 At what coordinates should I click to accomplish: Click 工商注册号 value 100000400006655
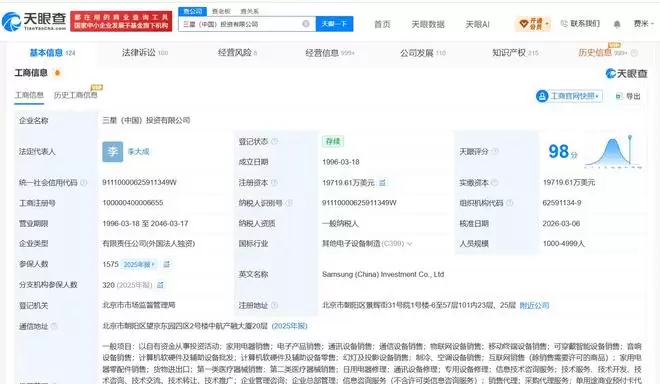point(133,203)
